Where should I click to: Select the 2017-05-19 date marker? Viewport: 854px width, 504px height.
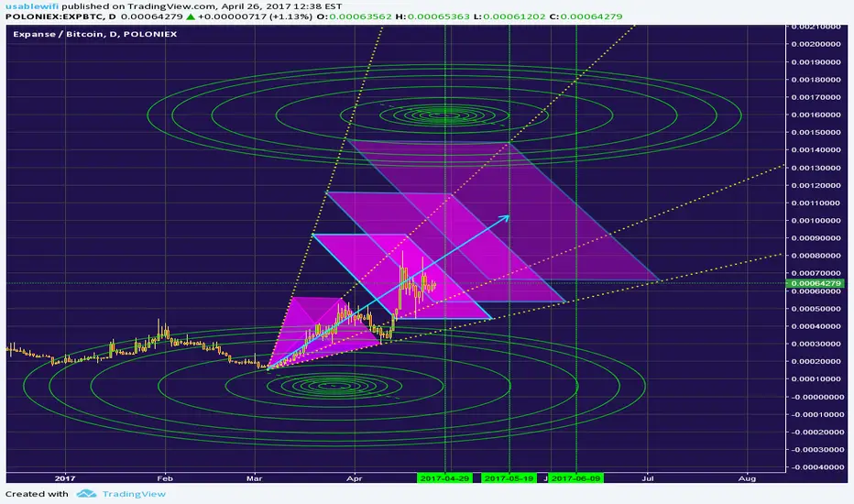click(x=509, y=478)
